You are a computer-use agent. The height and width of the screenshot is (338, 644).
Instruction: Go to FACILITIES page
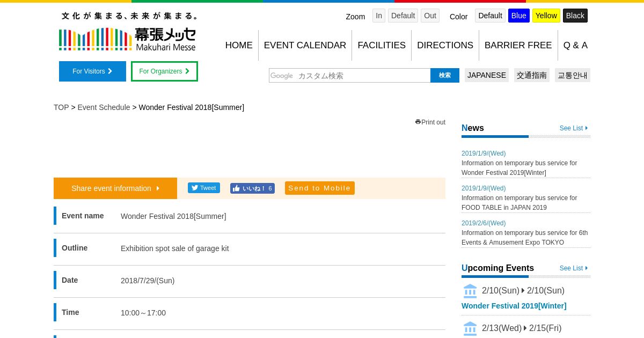pos(382,46)
